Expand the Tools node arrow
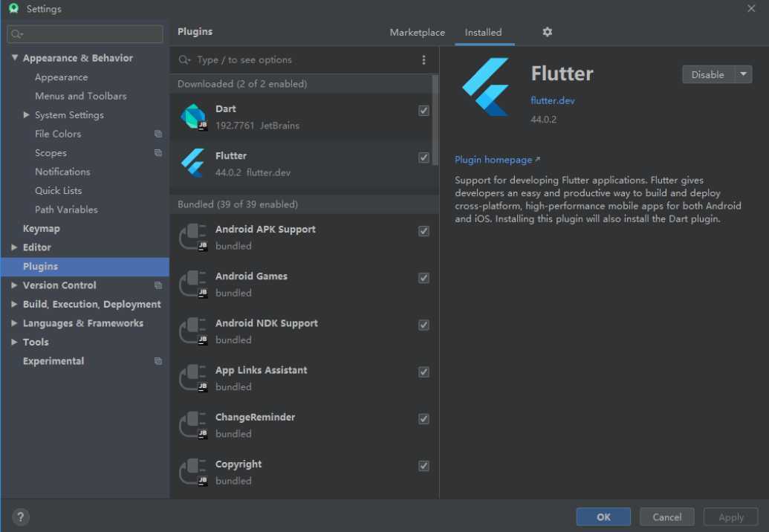The height and width of the screenshot is (532, 769). 14,342
